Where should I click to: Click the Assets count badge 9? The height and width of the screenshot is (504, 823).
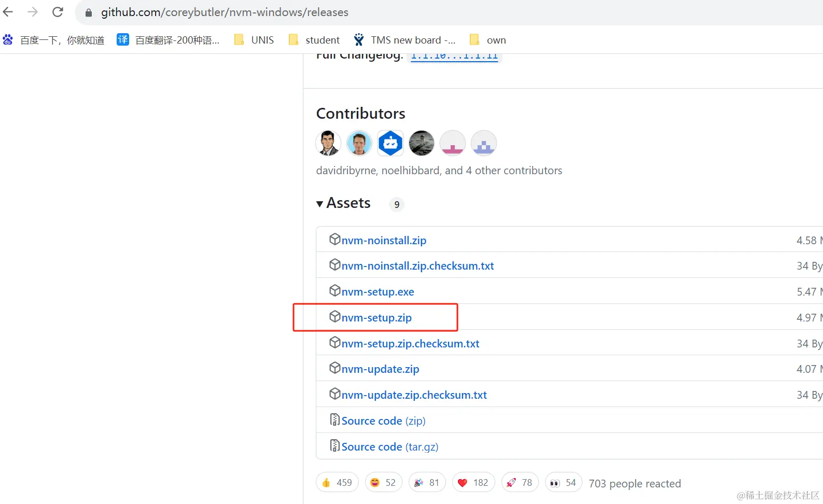(x=397, y=204)
